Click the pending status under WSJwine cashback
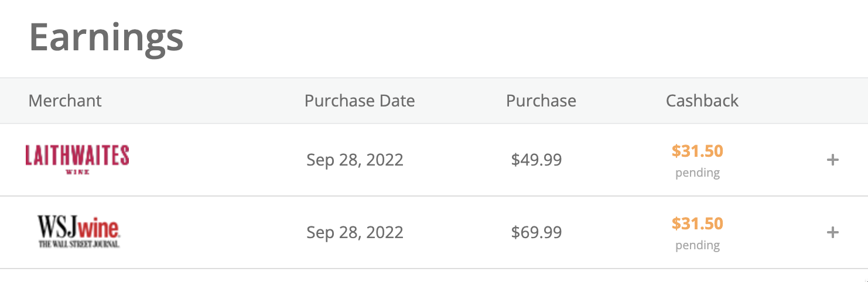 point(698,246)
